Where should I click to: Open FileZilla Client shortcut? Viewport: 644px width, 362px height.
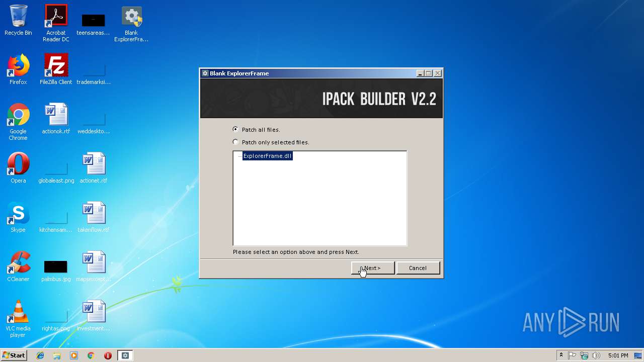pos(56,70)
